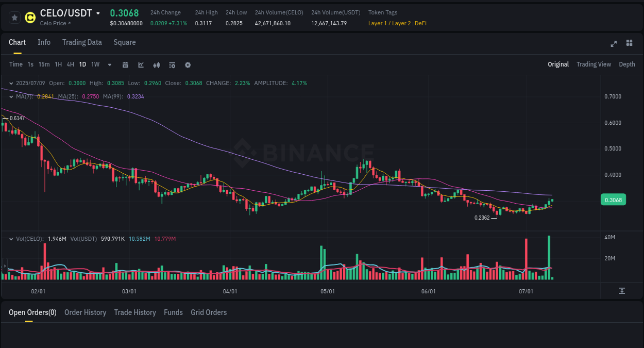This screenshot has width=644, height=348.
Task: Open the widget layout icon
Action: pos(629,44)
